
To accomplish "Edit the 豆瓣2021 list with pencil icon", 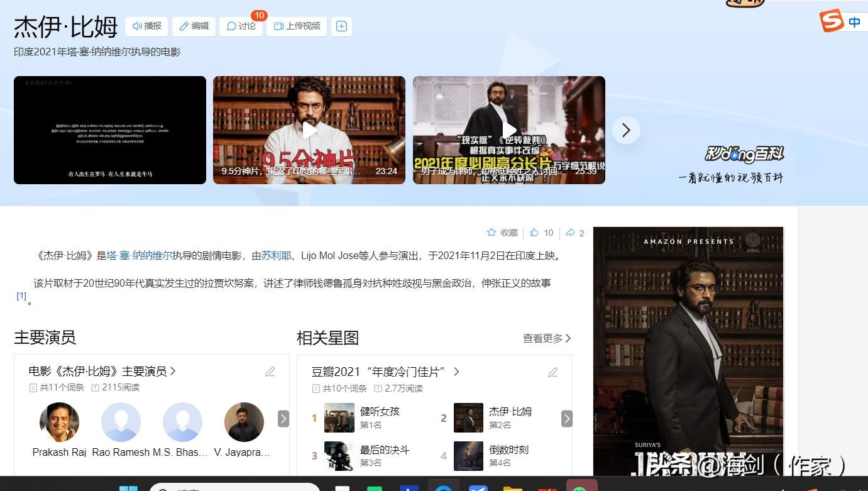I will 553,372.
